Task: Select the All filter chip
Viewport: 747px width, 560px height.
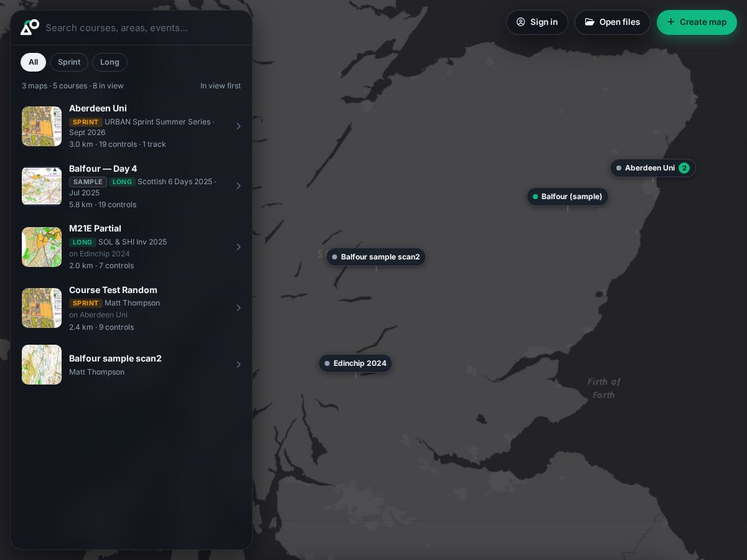Action: click(33, 62)
